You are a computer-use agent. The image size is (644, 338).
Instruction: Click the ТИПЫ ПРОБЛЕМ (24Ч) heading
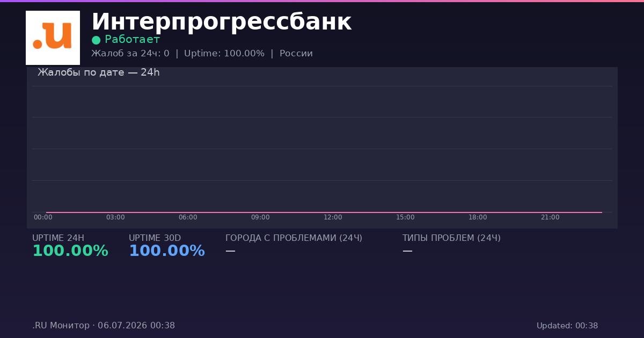click(451, 238)
